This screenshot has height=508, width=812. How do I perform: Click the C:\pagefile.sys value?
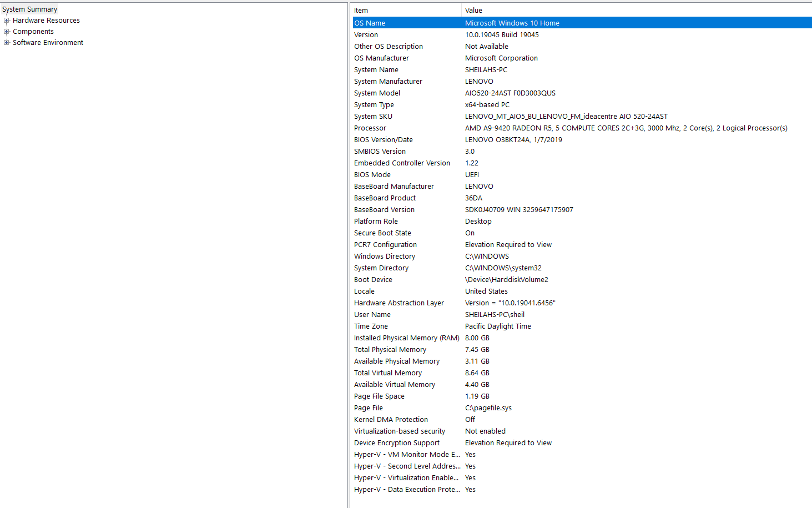[488, 408]
